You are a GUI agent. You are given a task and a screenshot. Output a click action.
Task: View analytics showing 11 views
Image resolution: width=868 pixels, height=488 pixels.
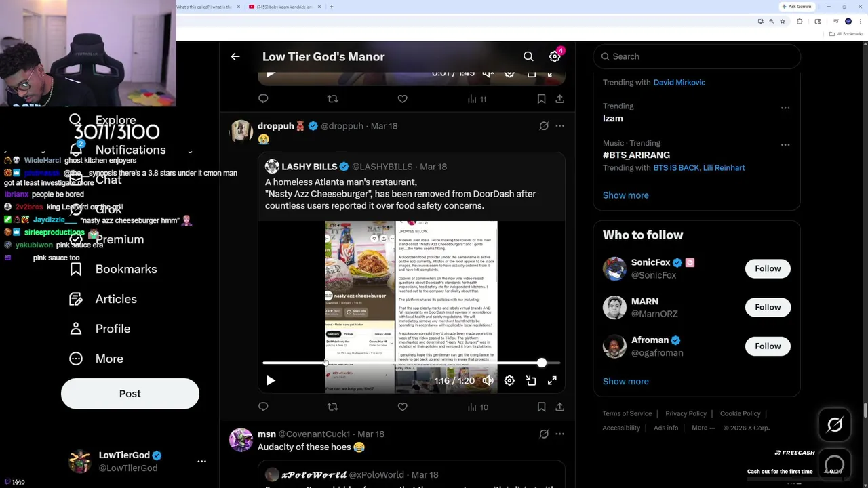pyautogui.click(x=477, y=99)
